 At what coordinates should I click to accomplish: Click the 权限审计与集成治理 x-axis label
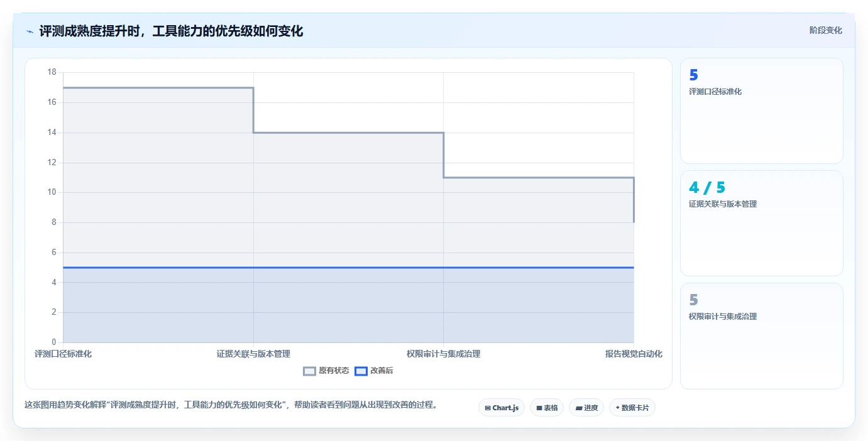click(443, 354)
